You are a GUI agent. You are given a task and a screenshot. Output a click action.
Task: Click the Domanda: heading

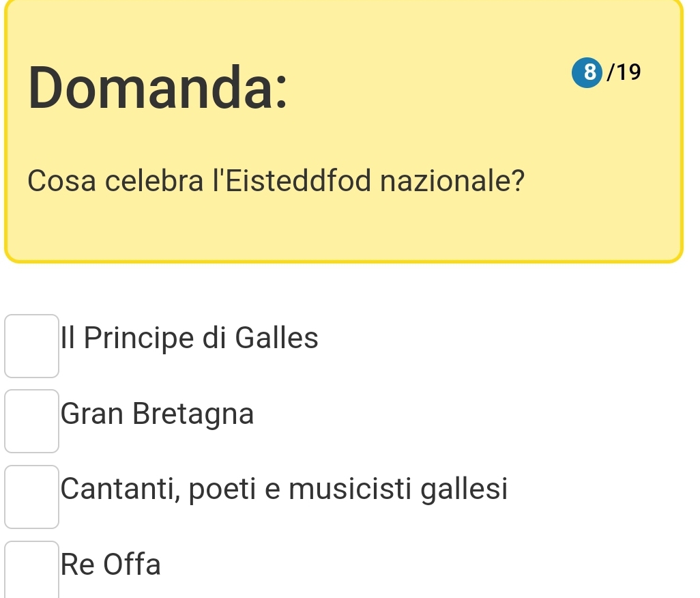click(158, 87)
